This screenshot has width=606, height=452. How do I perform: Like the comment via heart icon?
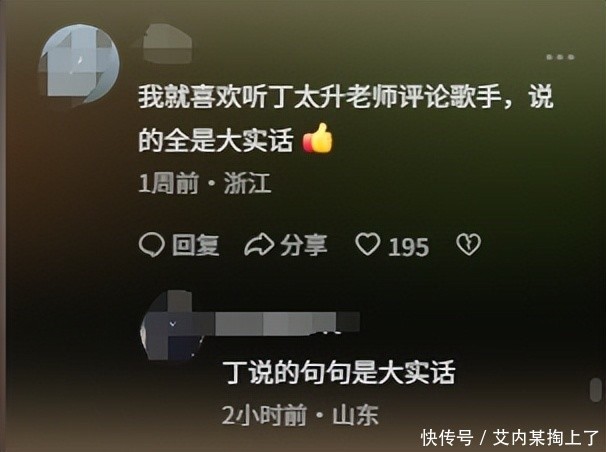click(x=368, y=245)
